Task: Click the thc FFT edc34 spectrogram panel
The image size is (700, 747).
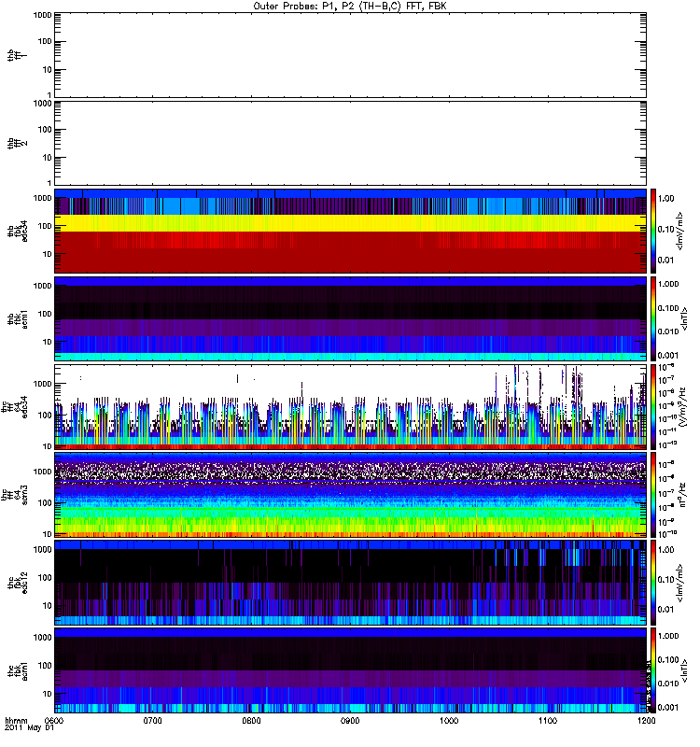Action: [x=350, y=406]
